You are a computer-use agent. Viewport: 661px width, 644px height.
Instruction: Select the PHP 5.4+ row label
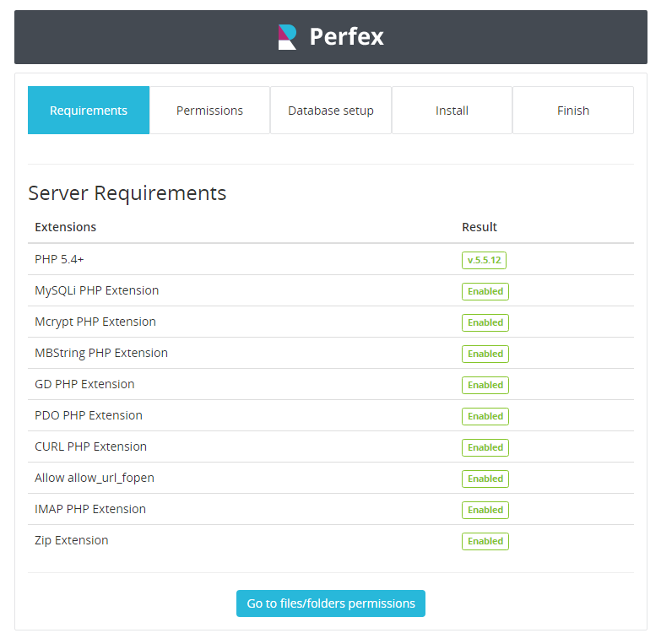click(x=59, y=259)
